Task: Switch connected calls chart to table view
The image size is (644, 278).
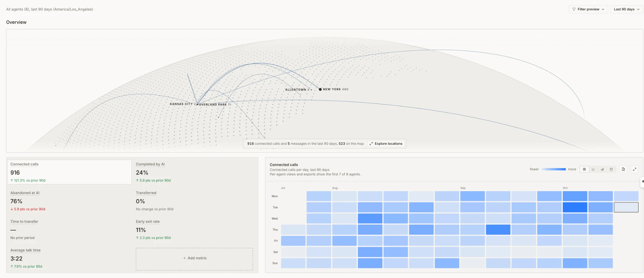Action: pyautogui.click(x=611, y=169)
